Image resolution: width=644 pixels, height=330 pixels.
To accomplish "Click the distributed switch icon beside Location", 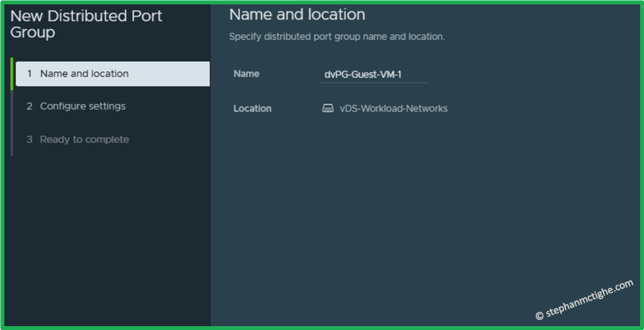I will click(328, 108).
